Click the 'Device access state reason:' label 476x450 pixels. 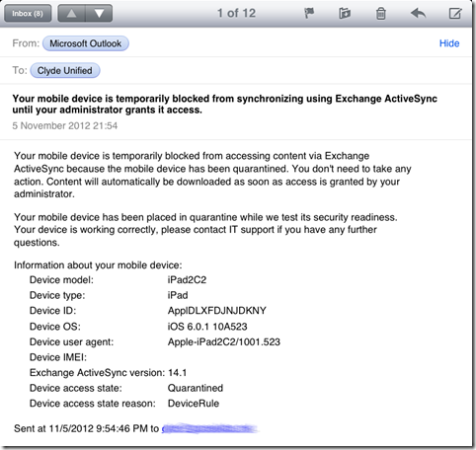93,404
